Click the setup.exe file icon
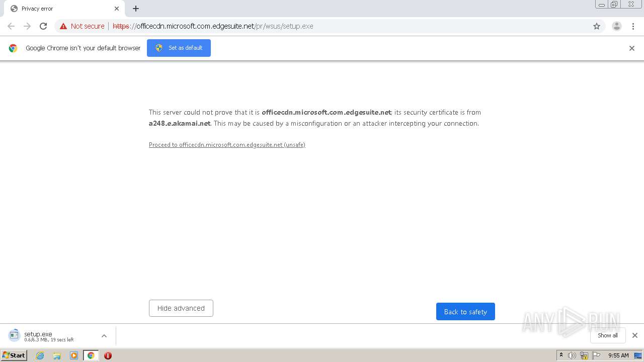Image resolution: width=644 pixels, height=362 pixels. click(14, 335)
